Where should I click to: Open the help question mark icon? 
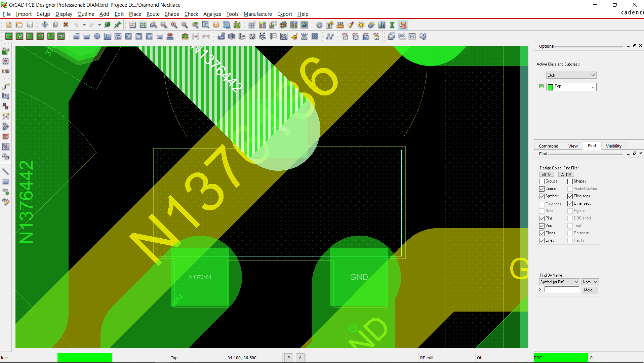423,36
